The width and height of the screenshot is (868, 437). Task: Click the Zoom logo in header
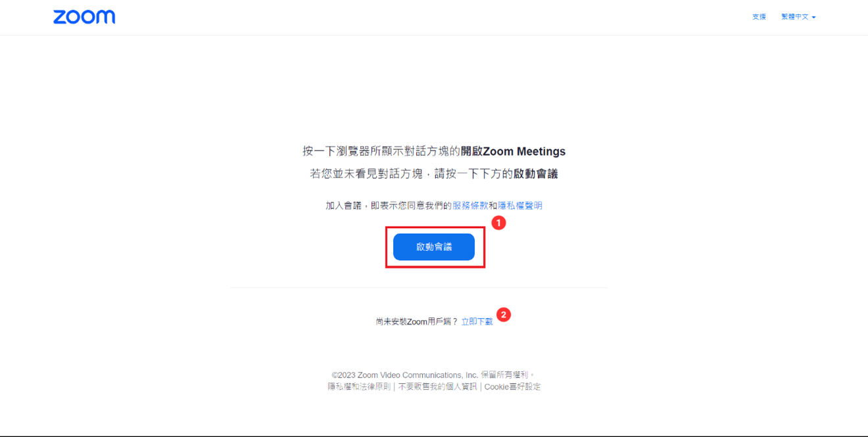pyautogui.click(x=84, y=17)
